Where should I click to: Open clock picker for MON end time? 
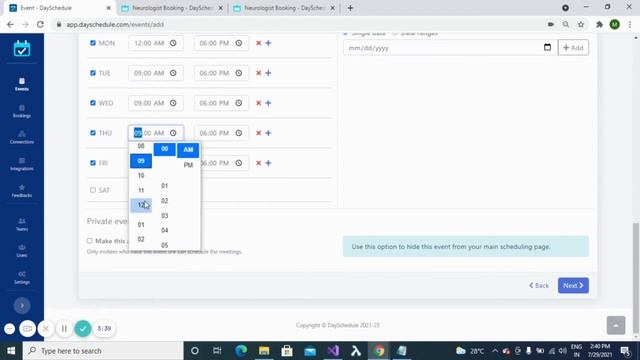coord(239,43)
